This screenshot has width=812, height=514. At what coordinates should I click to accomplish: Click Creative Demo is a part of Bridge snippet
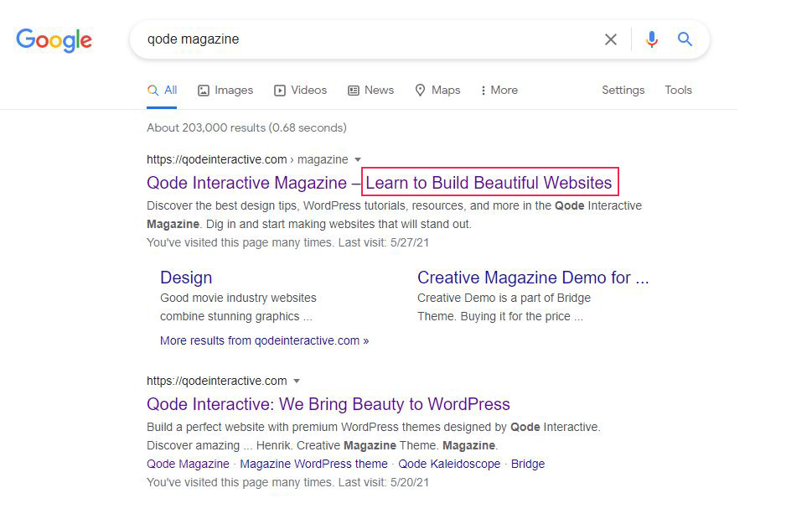[504, 298]
